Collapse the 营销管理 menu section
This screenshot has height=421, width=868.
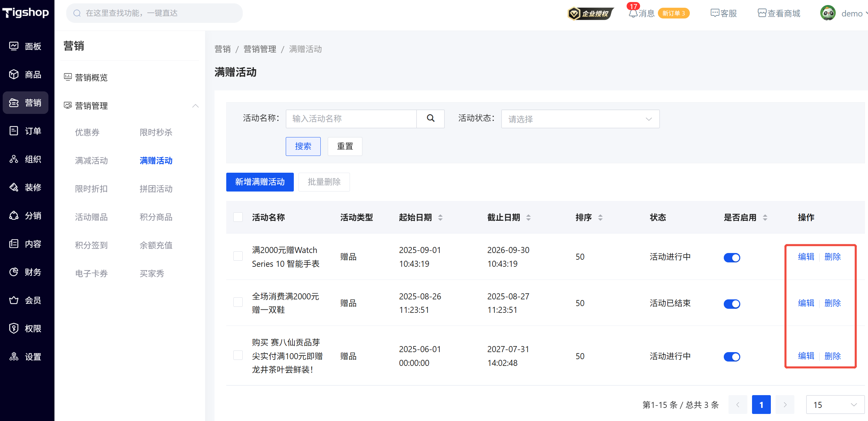[195, 106]
